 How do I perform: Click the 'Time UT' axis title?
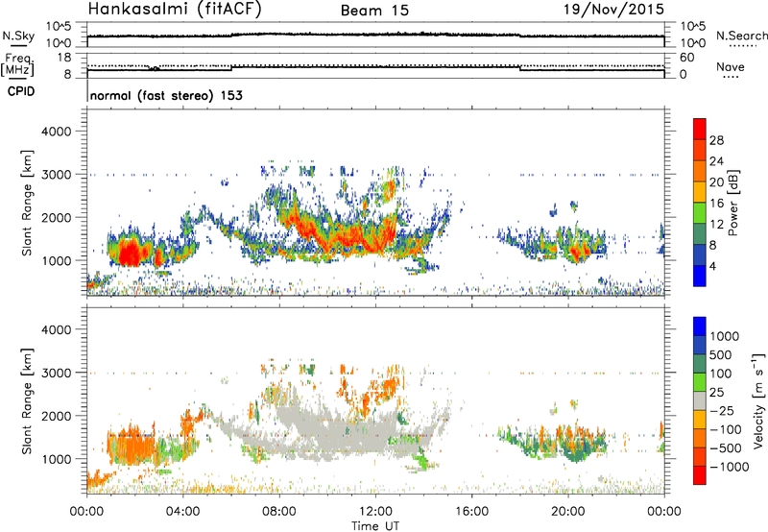tap(375, 525)
